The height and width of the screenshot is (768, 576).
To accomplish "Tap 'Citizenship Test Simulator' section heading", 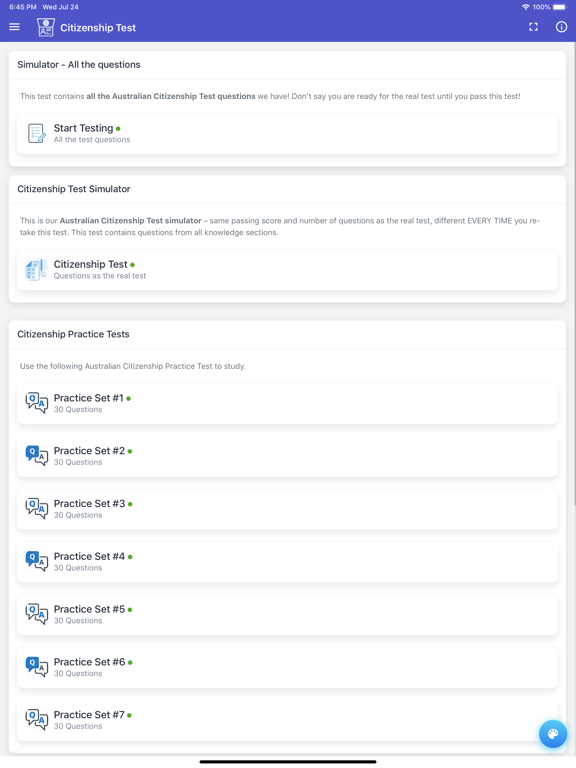I will pyautogui.click(x=74, y=189).
